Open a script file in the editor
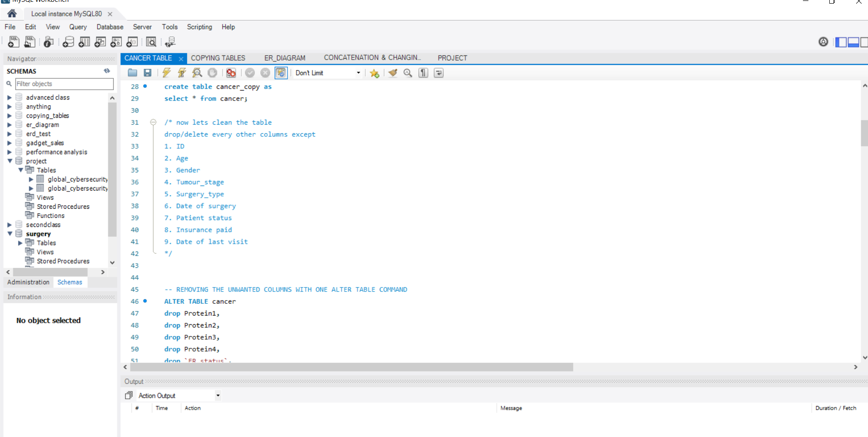The width and height of the screenshot is (868, 437). pyautogui.click(x=132, y=73)
